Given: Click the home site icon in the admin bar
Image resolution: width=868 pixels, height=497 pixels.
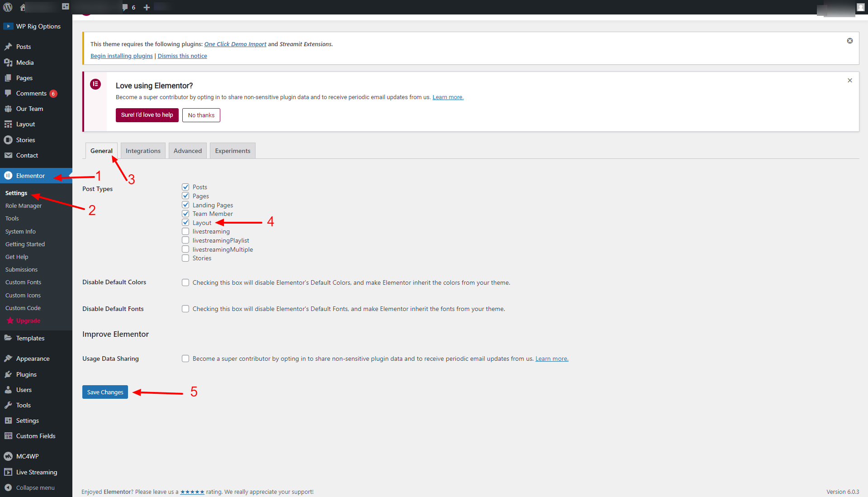Looking at the screenshot, I should pyautogui.click(x=23, y=7).
